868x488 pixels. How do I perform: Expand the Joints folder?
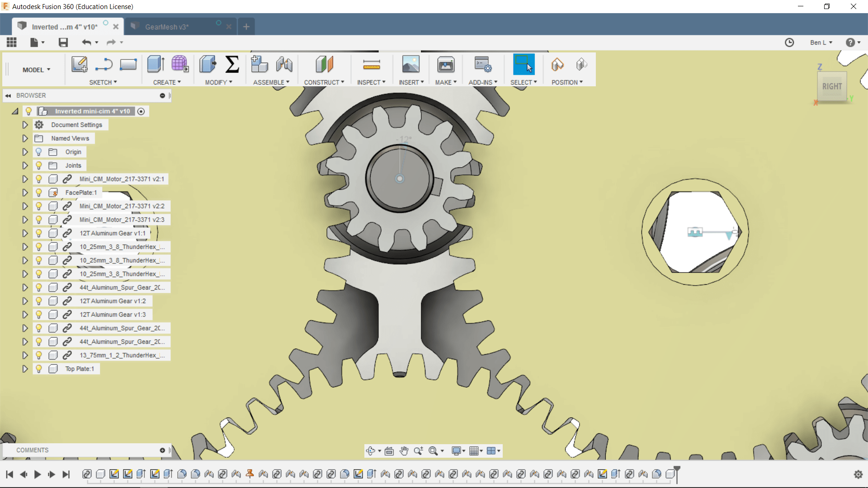(x=25, y=165)
